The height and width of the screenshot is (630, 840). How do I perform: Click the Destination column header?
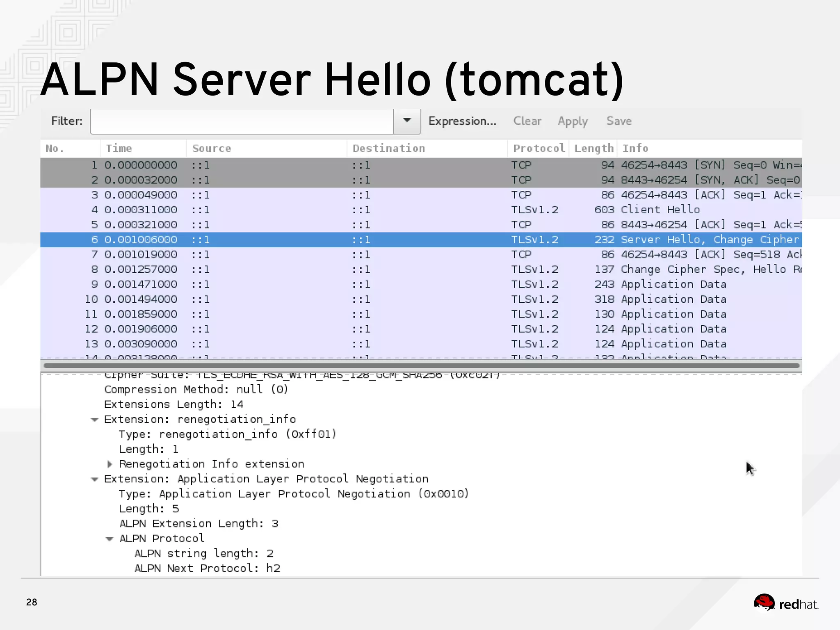(x=427, y=148)
